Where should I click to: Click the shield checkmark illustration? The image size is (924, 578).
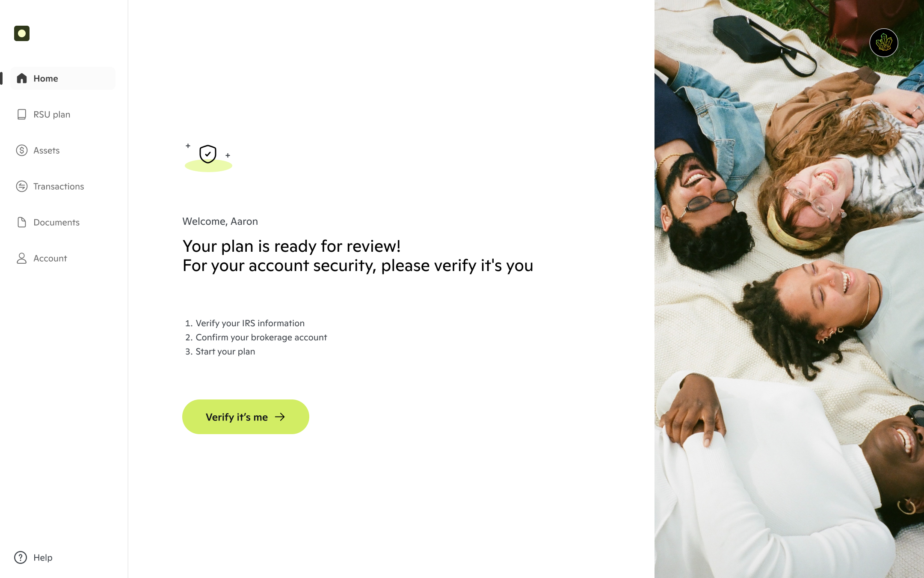pos(208,157)
